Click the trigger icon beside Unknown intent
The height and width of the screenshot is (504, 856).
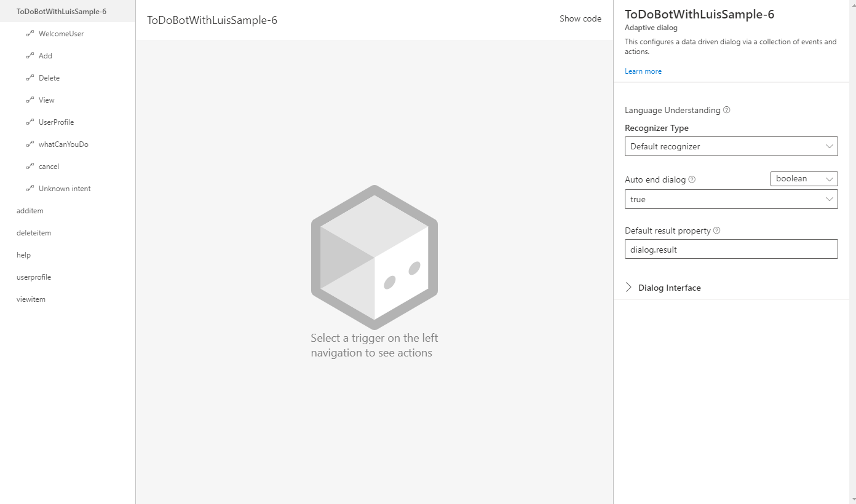30,189
